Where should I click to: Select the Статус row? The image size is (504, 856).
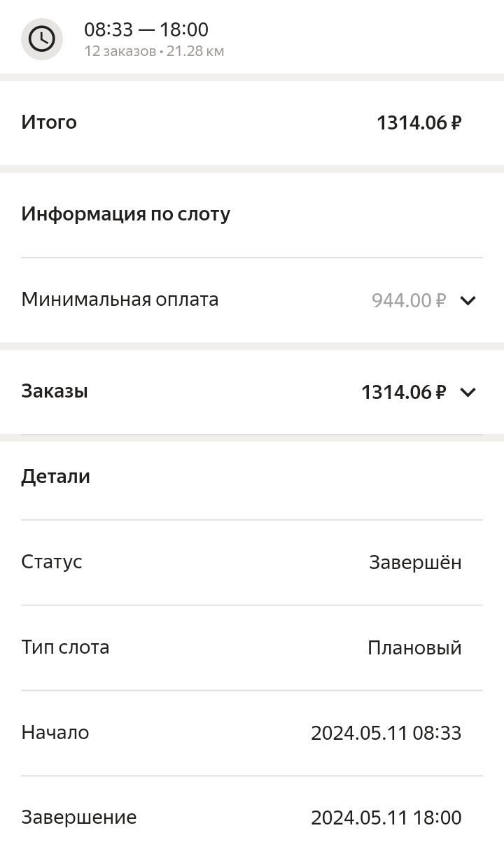point(252,563)
